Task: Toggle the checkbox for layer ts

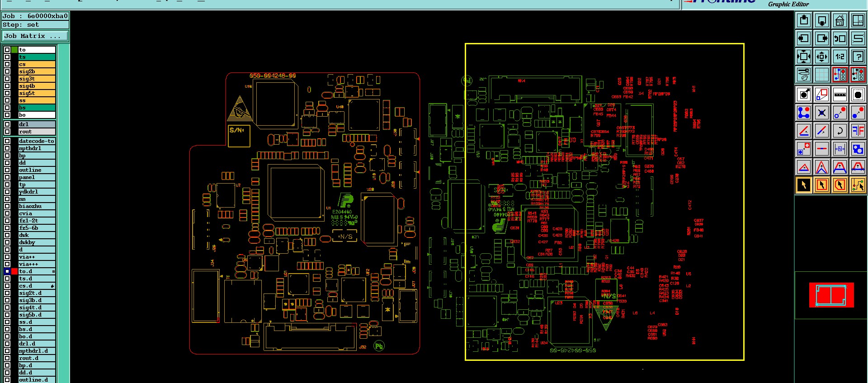Action: coord(7,57)
